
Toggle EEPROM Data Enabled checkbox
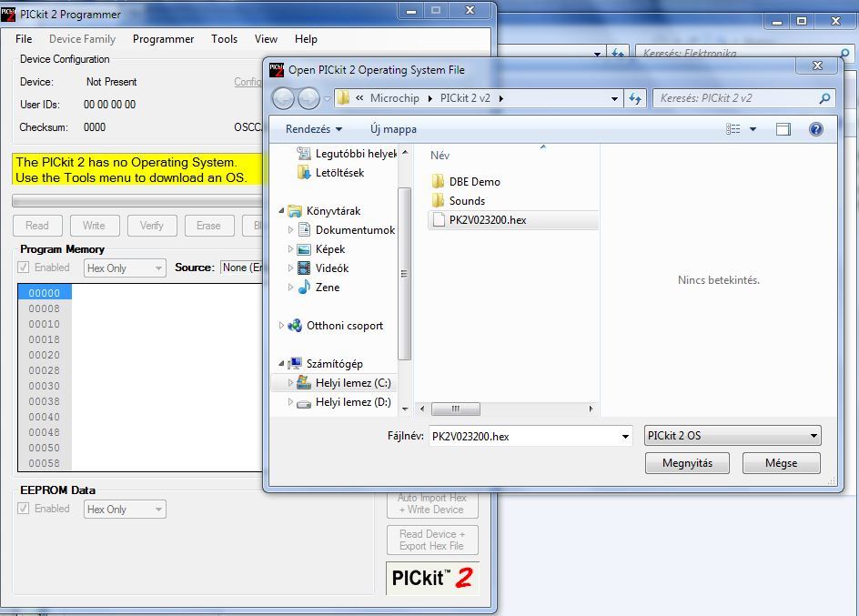(23, 508)
